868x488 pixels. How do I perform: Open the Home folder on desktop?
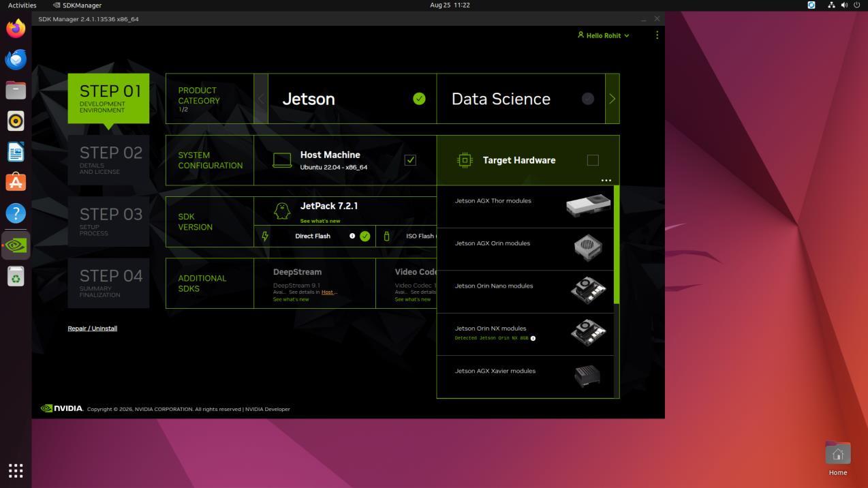tap(837, 459)
